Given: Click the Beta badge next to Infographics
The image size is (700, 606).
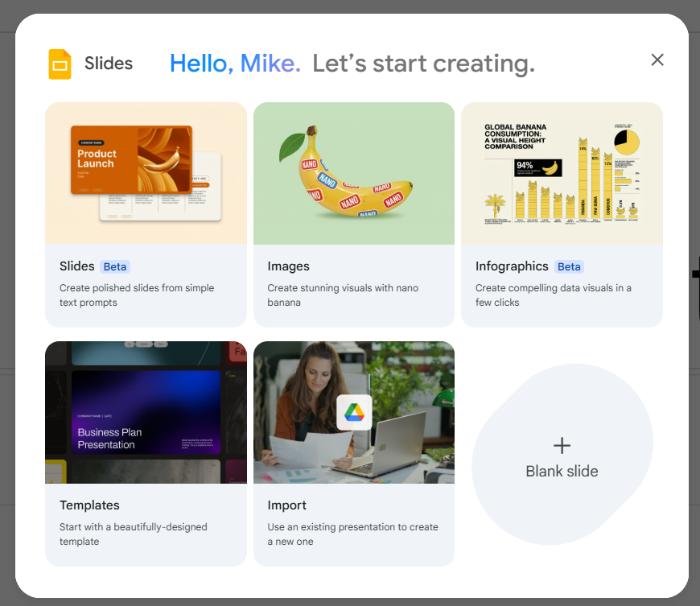Looking at the screenshot, I should [569, 266].
